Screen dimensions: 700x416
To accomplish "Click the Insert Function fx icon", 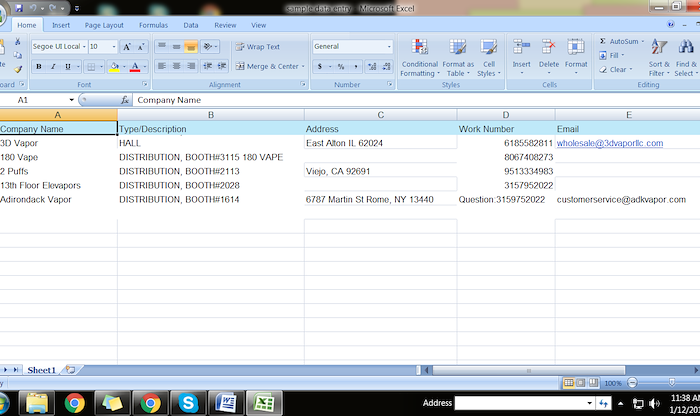I will (x=125, y=100).
